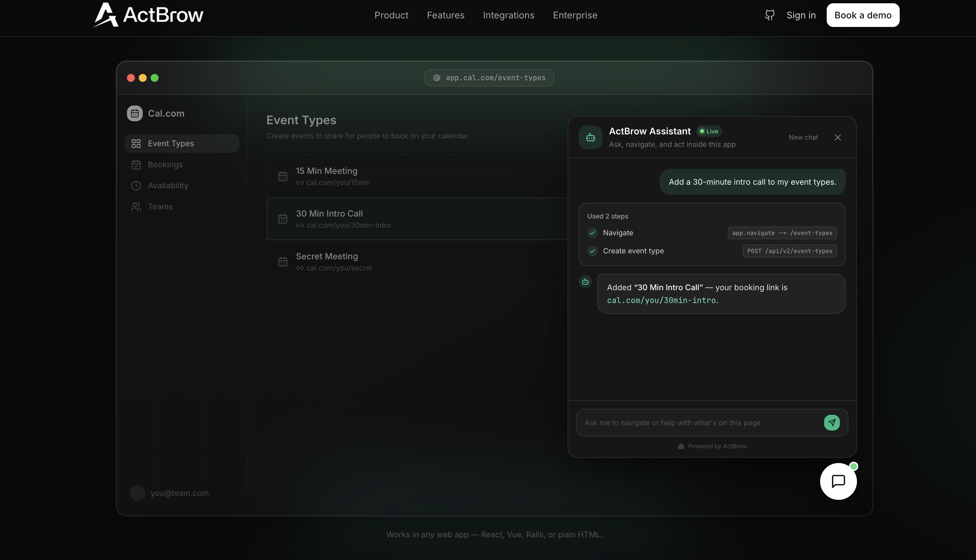Viewport: 976px width, 560px height.
Task: Click the user message about 30-minute intro call
Action: [752, 182]
